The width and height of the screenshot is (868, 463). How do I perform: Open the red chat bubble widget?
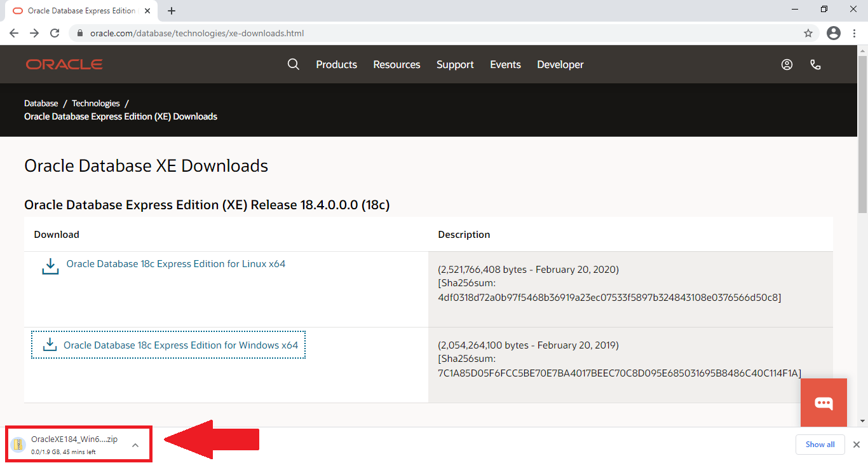pyautogui.click(x=824, y=403)
